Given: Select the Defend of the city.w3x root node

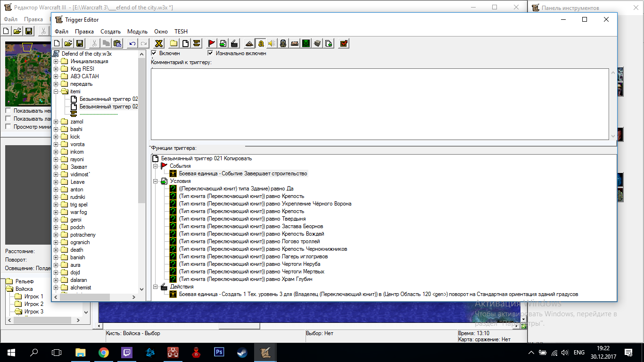Looking at the screenshot, I should [x=86, y=54].
